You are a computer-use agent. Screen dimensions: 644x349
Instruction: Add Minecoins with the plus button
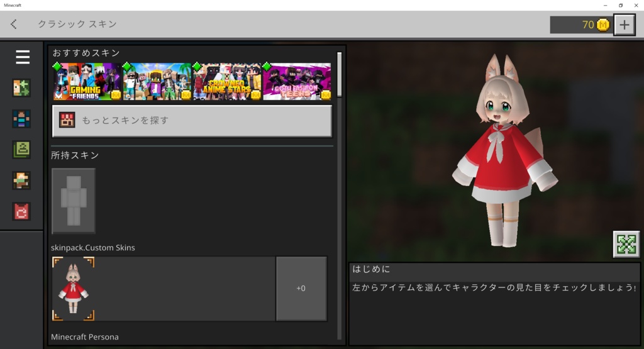tap(625, 25)
